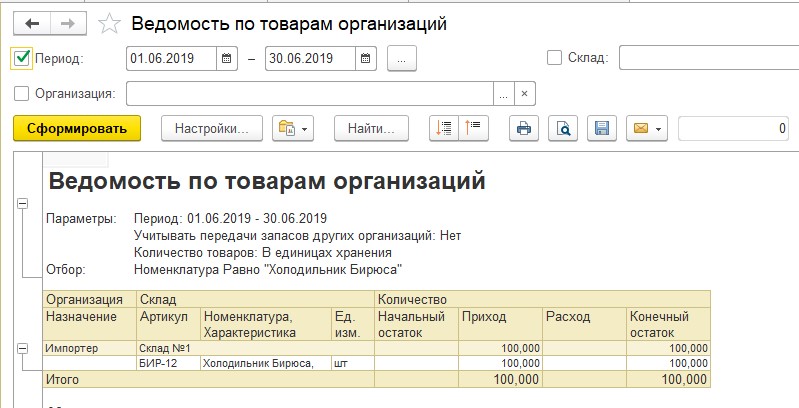Open report variants dropdown
Screen dimensions: 799x408
click(x=293, y=128)
